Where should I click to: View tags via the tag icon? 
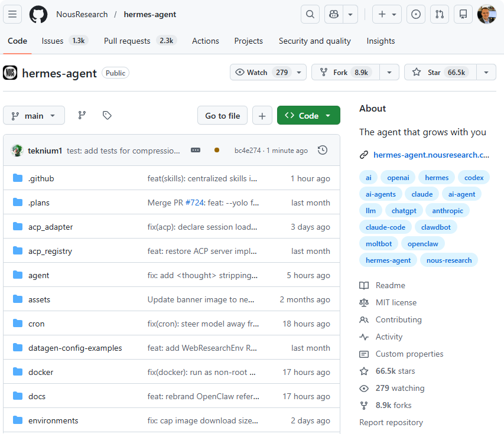click(x=107, y=115)
